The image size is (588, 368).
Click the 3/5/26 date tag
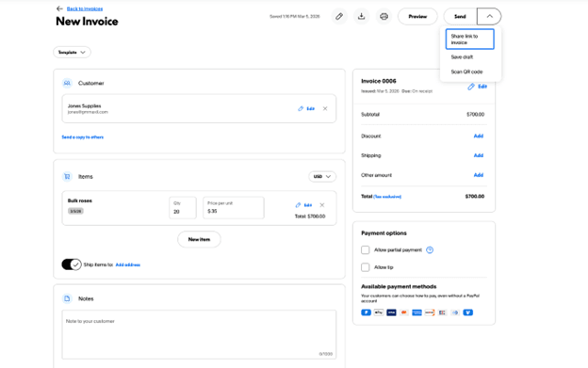[x=75, y=211]
